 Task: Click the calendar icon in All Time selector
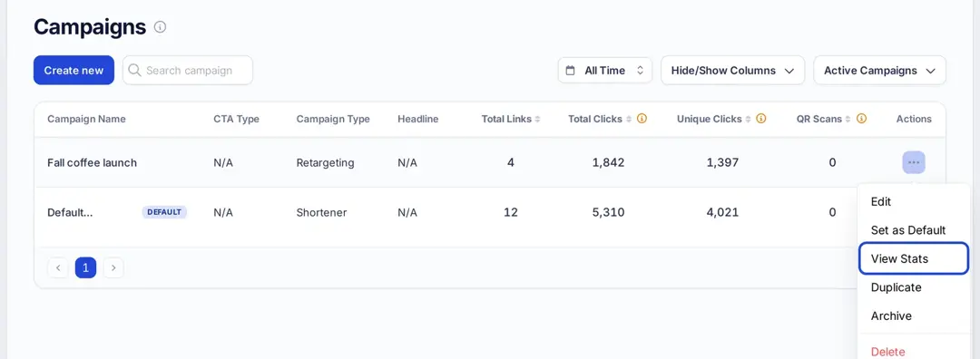coord(570,71)
